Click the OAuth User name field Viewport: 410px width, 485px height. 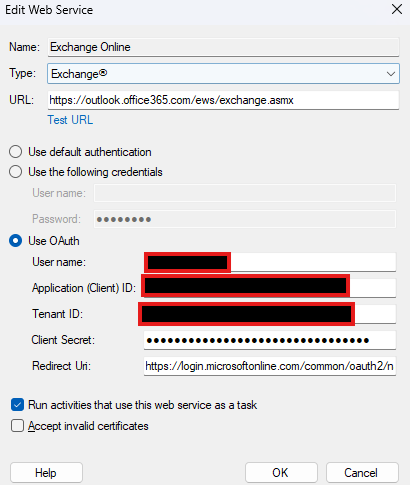[x=270, y=262]
